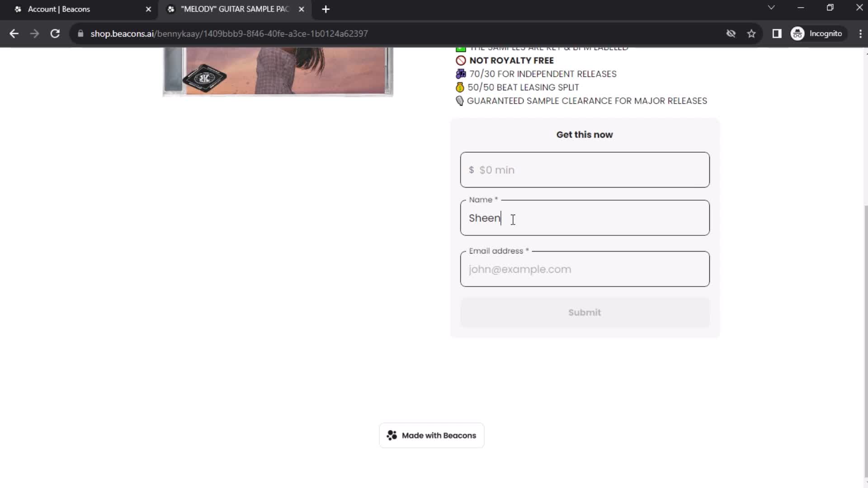This screenshot has width=868, height=488.
Task: Click the browser tabs dropdown arrow
Action: tap(771, 8)
